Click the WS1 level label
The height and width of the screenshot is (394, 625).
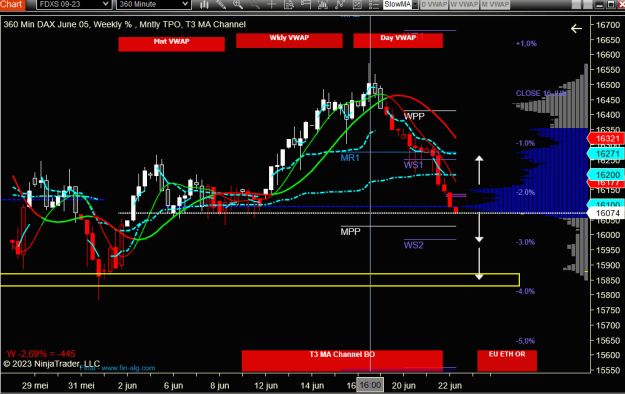pyautogui.click(x=413, y=165)
